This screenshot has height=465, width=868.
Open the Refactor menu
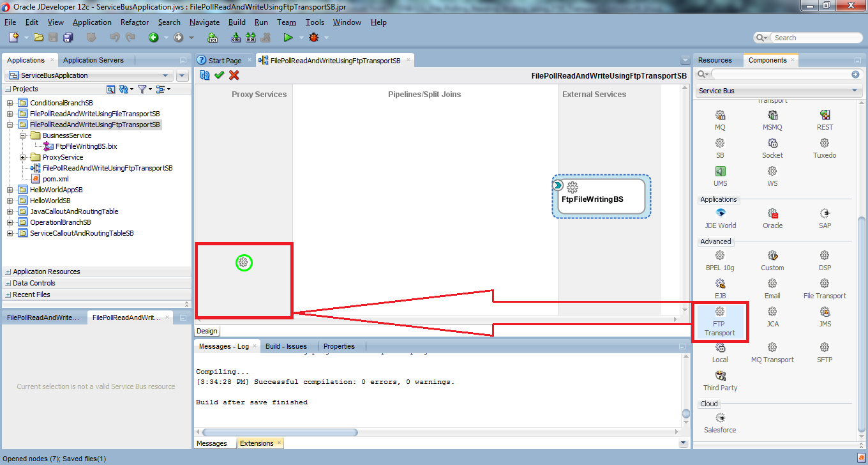tap(134, 22)
